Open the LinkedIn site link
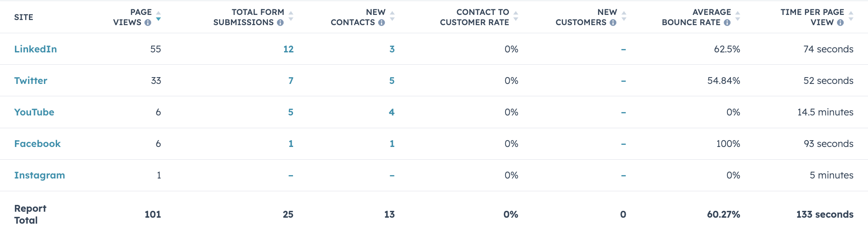This screenshot has width=868, height=236. (x=35, y=49)
